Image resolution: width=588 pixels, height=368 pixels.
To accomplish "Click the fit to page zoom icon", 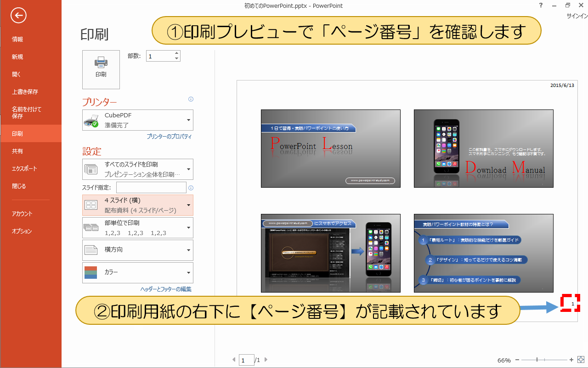I will click(581, 360).
